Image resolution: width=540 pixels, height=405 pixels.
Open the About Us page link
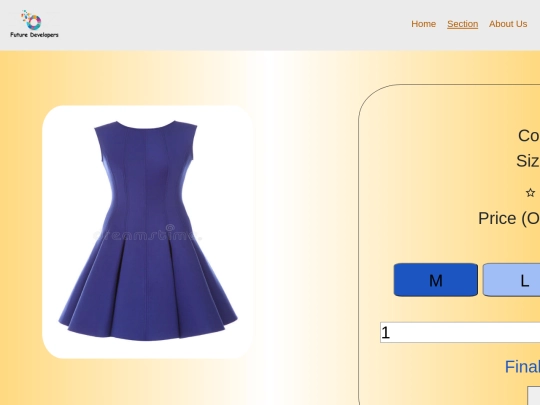tap(508, 24)
